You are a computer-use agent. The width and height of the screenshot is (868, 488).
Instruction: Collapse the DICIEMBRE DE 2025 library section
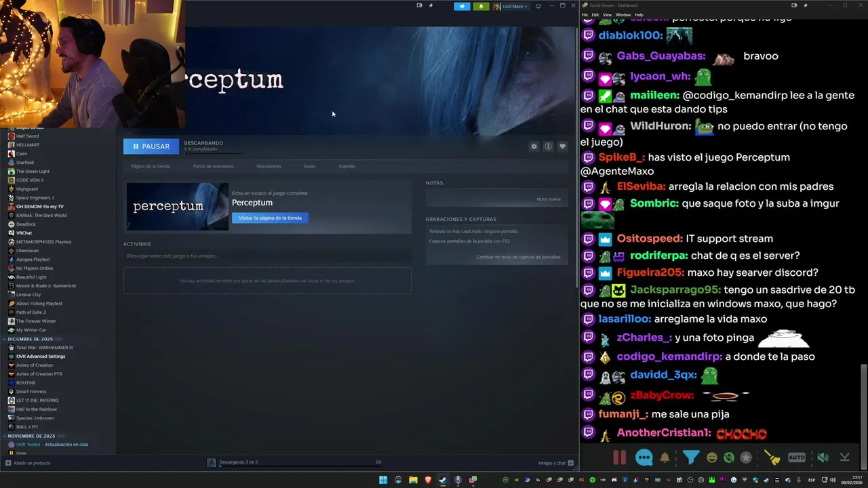coord(30,339)
